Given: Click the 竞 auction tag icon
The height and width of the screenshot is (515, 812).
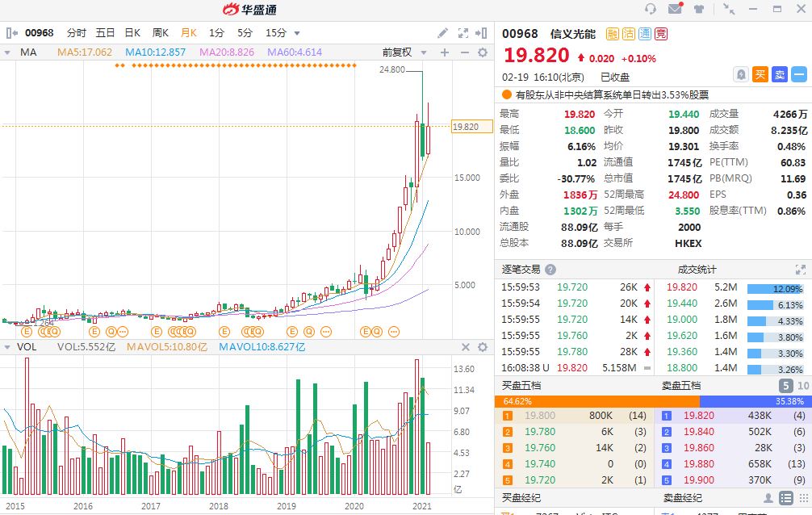Looking at the screenshot, I should coord(661,34).
